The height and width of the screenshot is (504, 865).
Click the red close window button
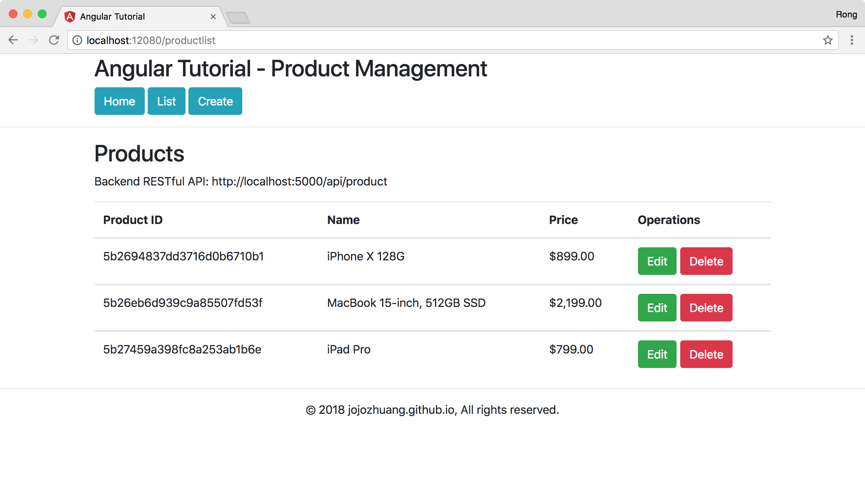pos(13,14)
